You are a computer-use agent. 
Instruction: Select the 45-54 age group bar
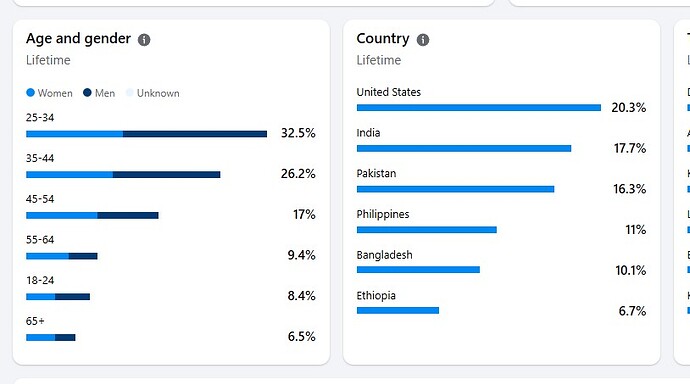(x=92, y=215)
